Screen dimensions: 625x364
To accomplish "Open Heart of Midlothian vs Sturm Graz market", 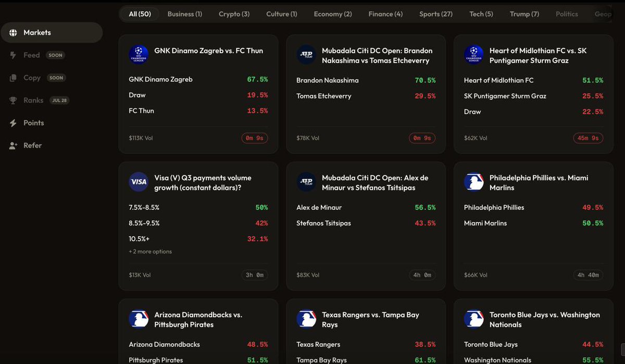I will click(538, 56).
